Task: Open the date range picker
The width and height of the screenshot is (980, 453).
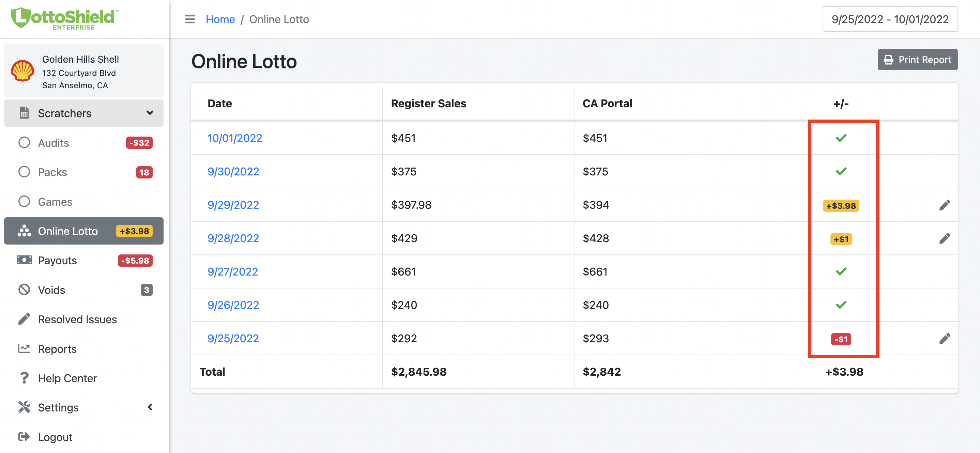Action: pos(890,19)
